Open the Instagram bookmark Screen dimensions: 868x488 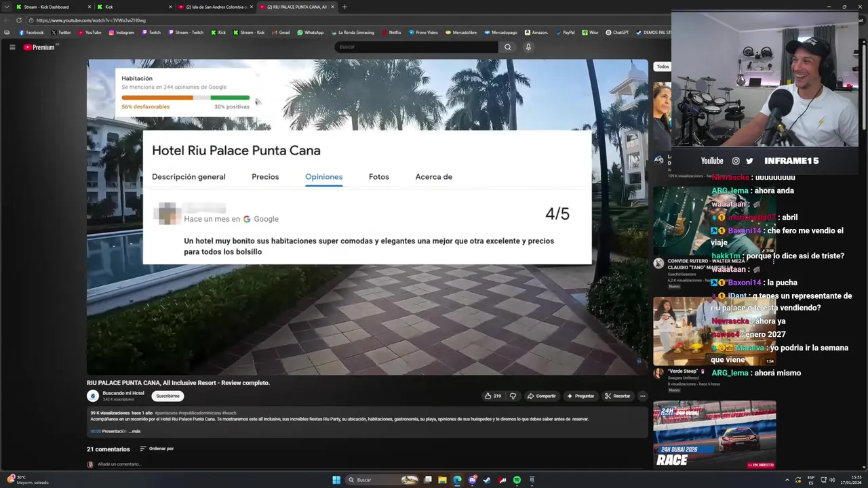[121, 33]
